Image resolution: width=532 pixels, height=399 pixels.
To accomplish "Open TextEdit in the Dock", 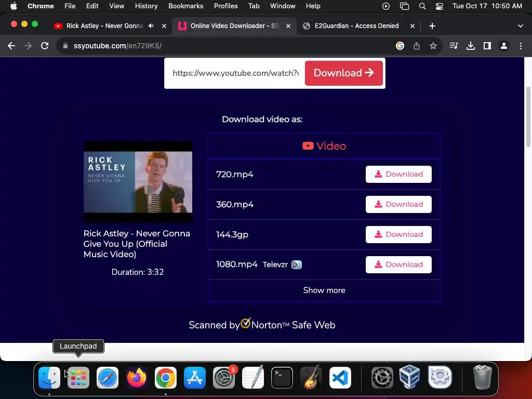I will coord(253,378).
